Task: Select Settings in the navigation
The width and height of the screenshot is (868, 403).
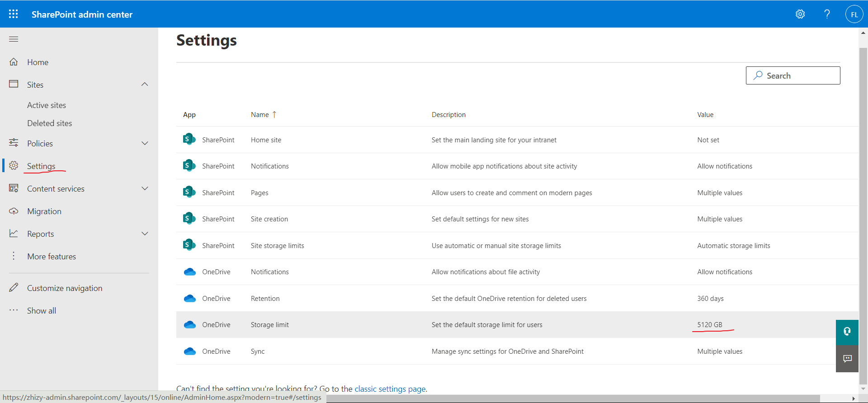Action: click(x=41, y=166)
